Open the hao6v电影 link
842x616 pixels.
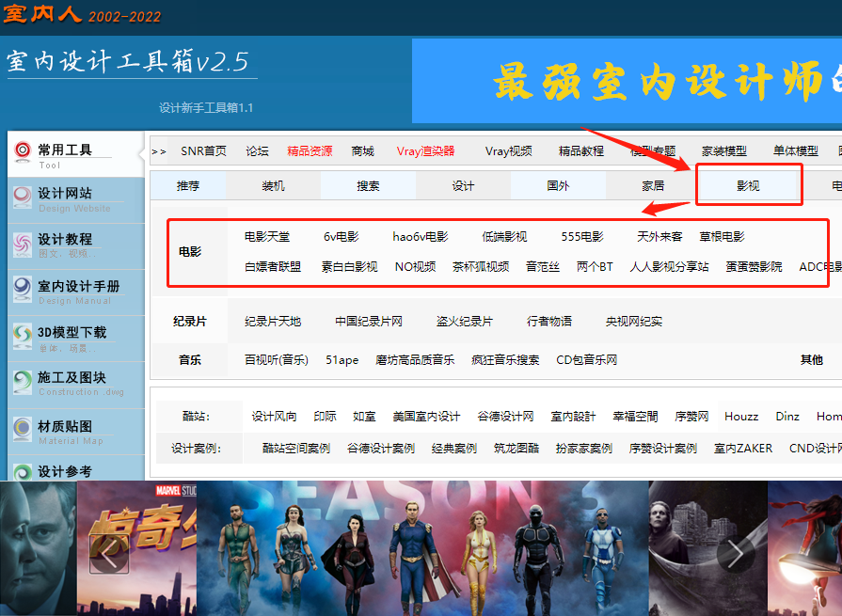pyautogui.click(x=420, y=237)
